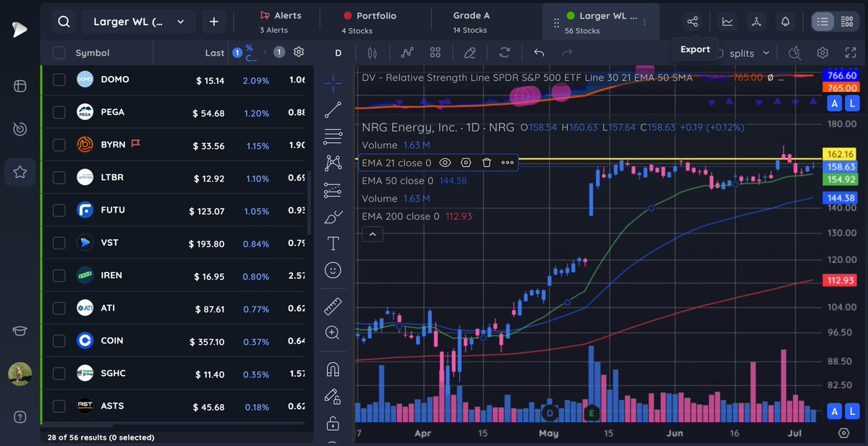Click the plus button to add watchlist
The height and width of the screenshot is (446, 868).
point(213,22)
